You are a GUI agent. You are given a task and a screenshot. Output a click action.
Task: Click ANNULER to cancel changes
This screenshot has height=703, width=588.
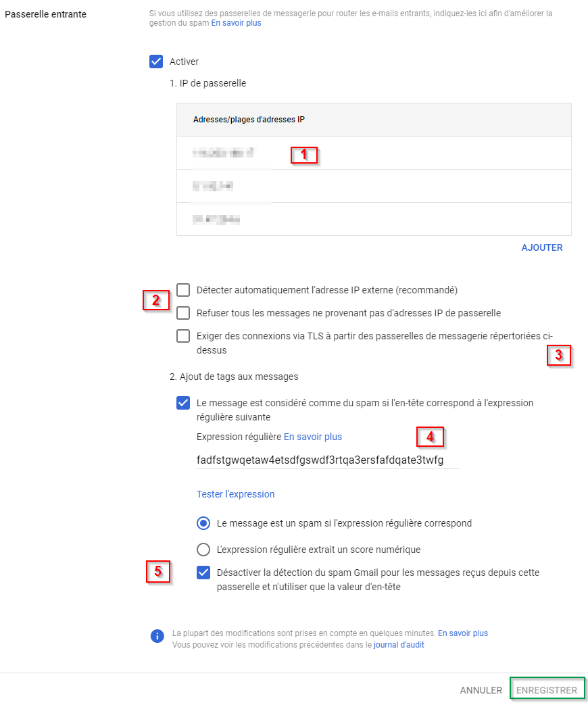click(481, 690)
